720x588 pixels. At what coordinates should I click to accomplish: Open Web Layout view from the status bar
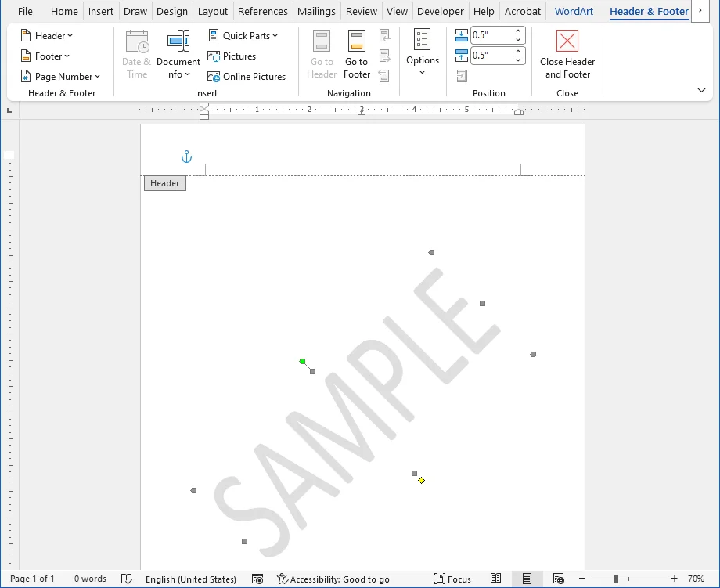(x=559, y=579)
